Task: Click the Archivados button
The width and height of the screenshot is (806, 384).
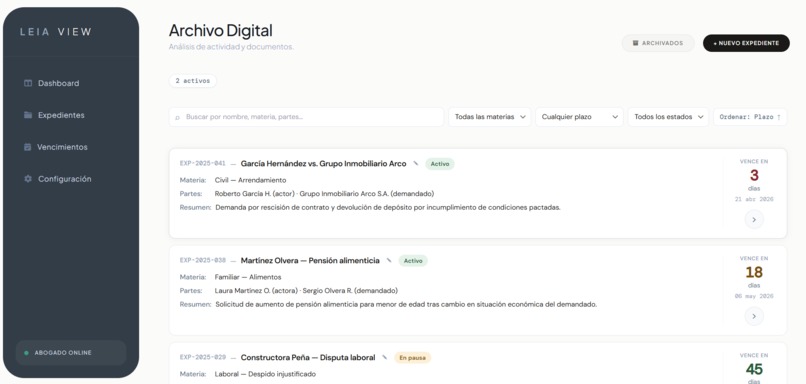Action: pos(658,43)
